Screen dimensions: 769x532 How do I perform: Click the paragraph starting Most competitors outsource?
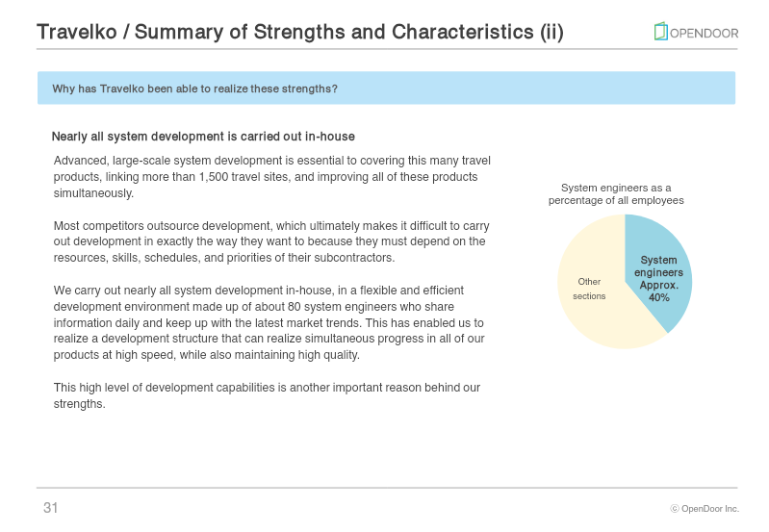[x=271, y=241]
